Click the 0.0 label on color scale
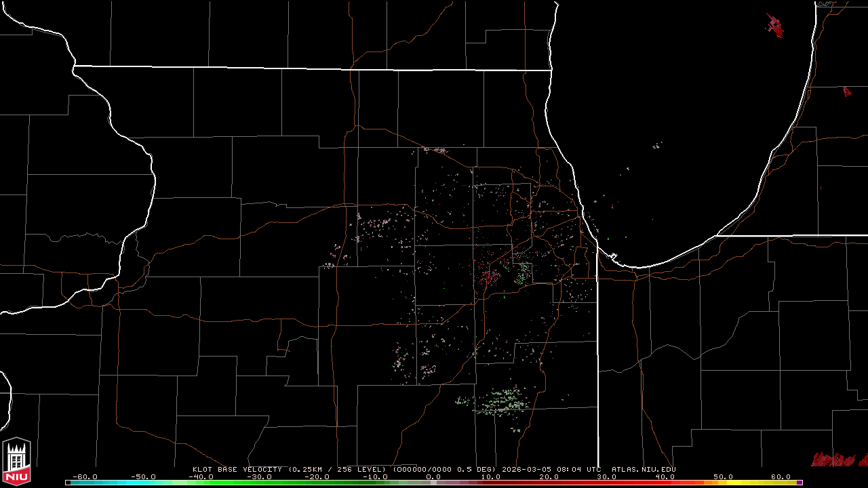 (434, 477)
